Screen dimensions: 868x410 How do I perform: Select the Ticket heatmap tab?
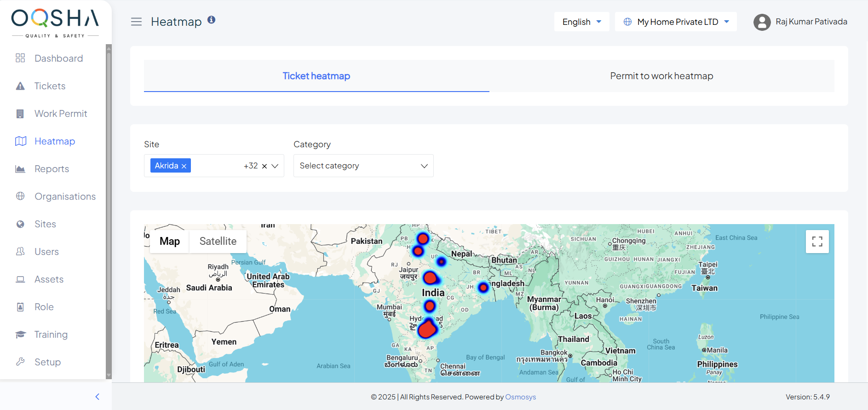[x=316, y=76]
